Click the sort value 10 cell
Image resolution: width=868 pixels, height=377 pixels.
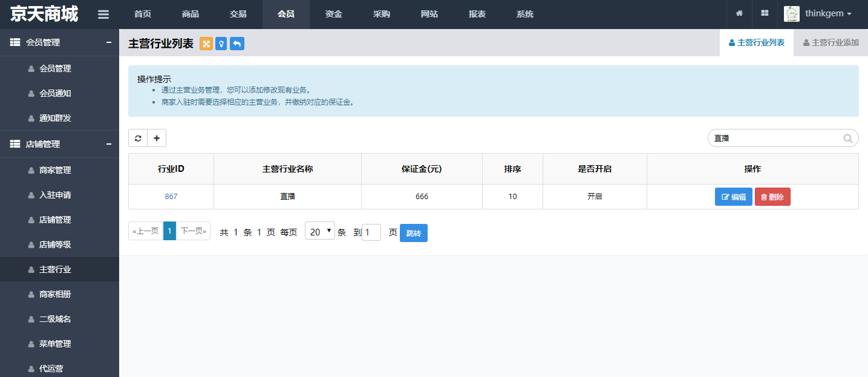coord(512,197)
